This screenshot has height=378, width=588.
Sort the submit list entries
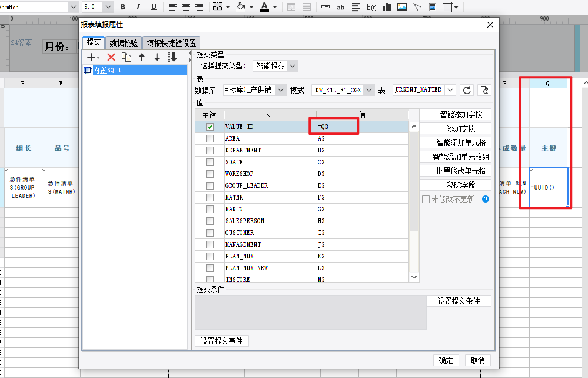tap(172, 57)
